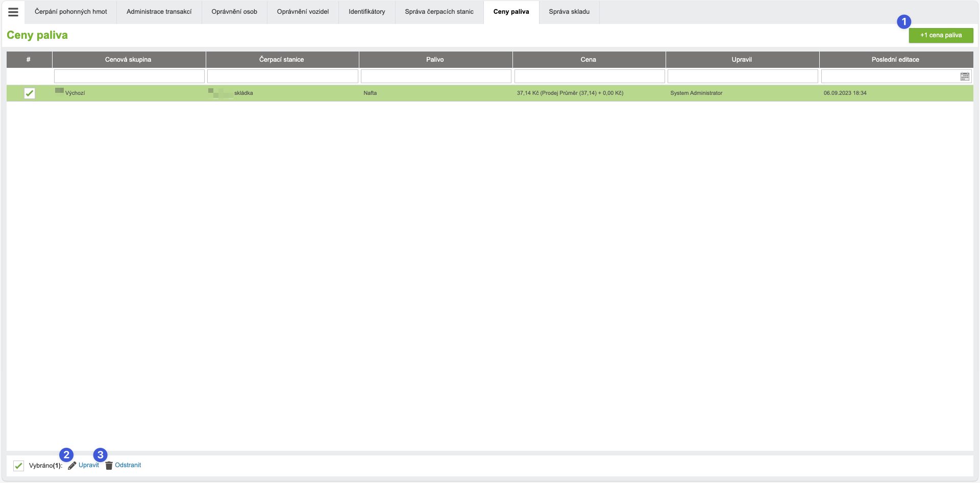This screenshot has width=980, height=483.
Task: Sort by the Čerpací stanice column header
Action: coord(282,60)
